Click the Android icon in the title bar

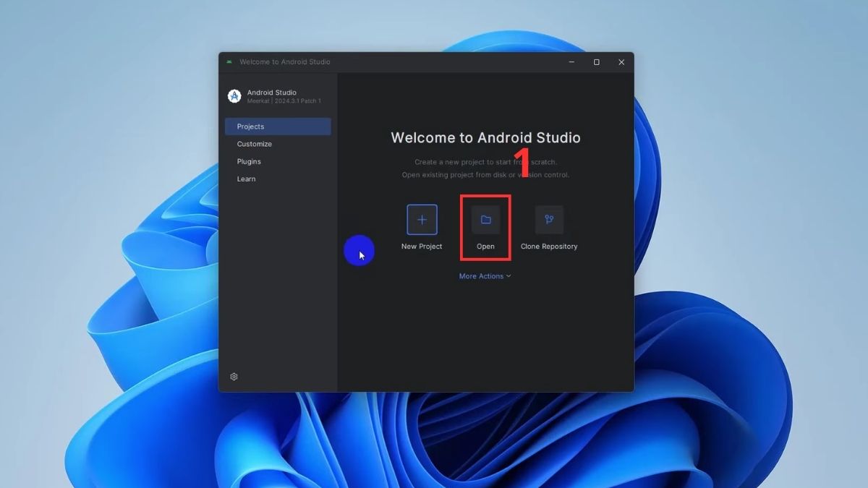tap(229, 62)
